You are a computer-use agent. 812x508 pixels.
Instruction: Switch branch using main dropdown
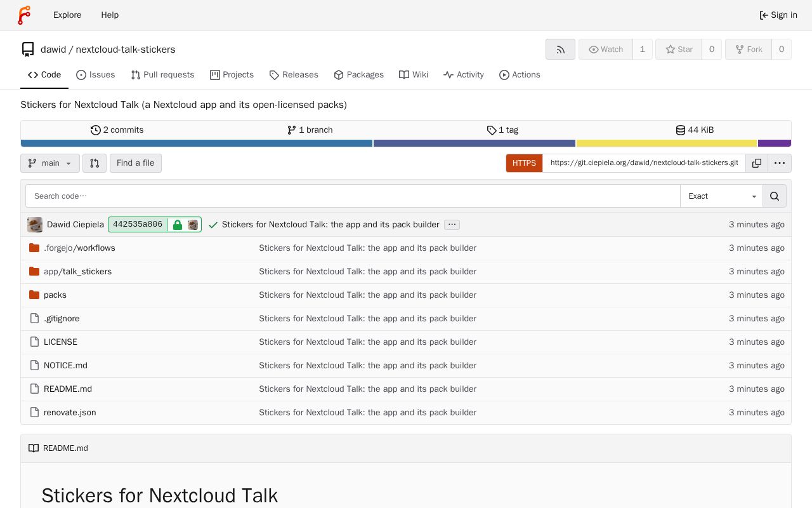click(x=50, y=163)
